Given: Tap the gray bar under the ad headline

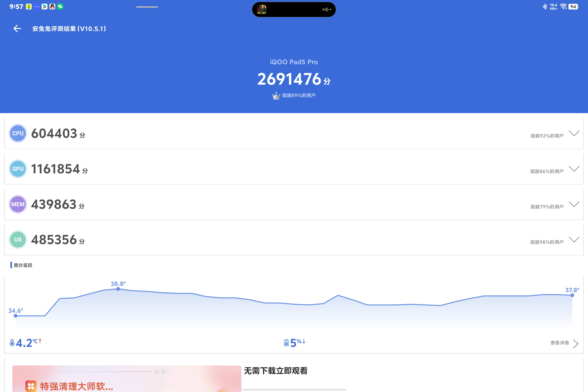Looking at the screenshot, I should point(294,390).
